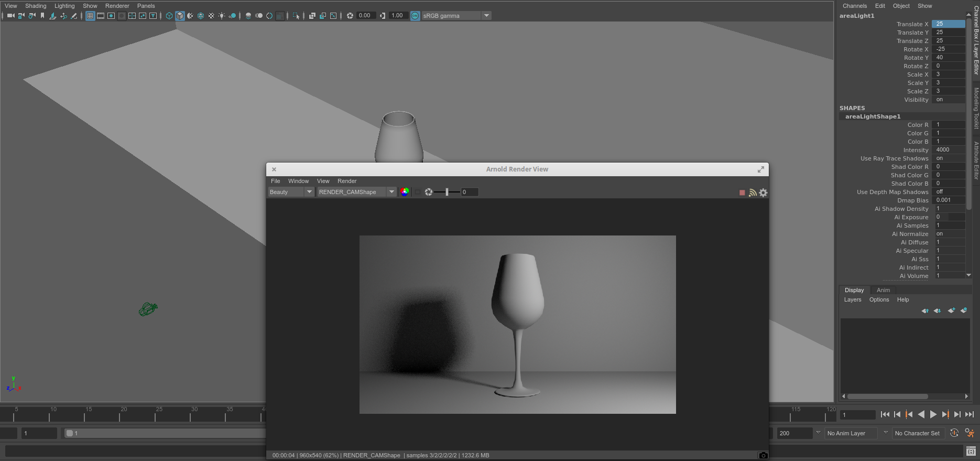Click the smooth shade all cube icon
Viewport: 980px width, 461px height.
[180, 16]
